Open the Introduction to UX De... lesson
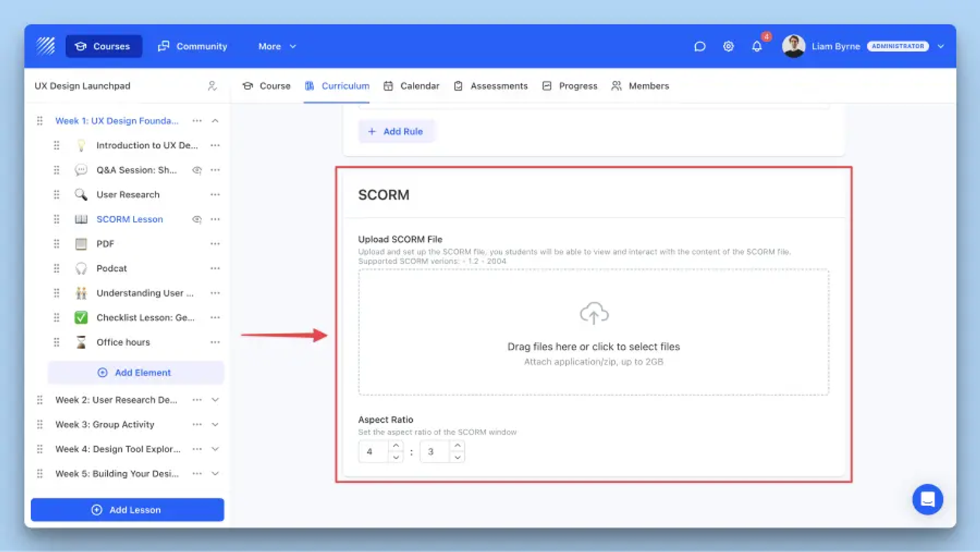 [147, 145]
